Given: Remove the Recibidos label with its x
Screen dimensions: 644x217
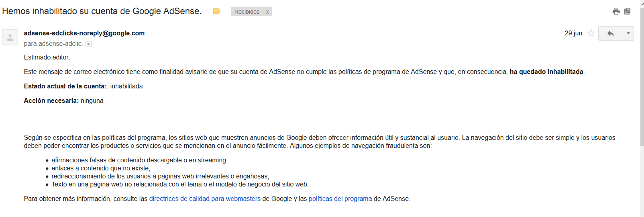Looking at the screenshot, I should (267, 12).
